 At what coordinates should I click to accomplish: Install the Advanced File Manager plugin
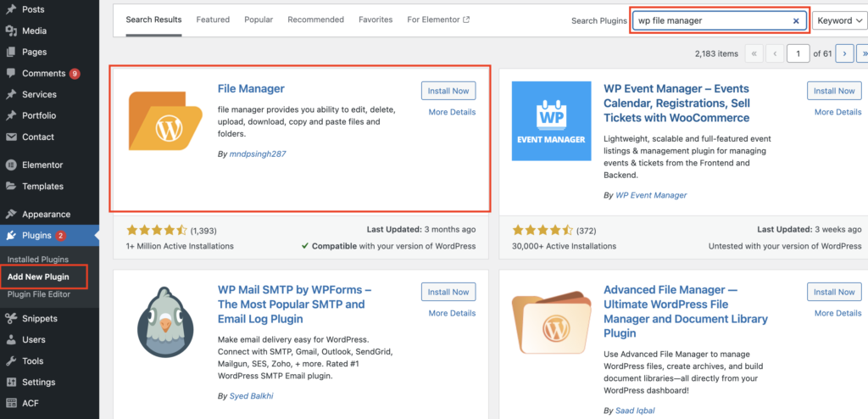(834, 292)
